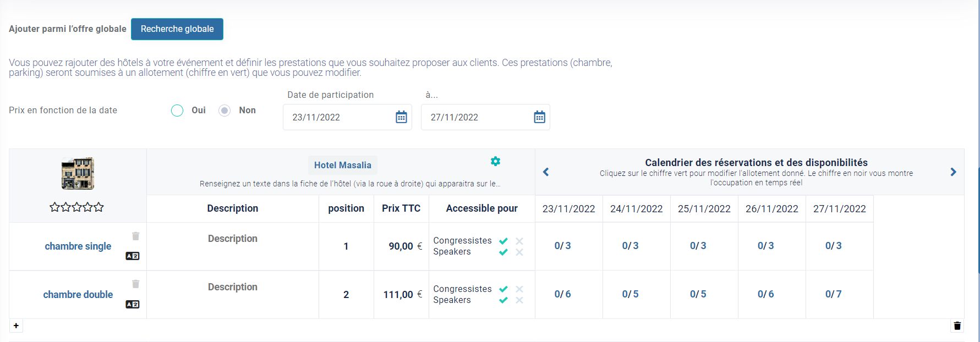Add a new room with plus icon
The height and width of the screenshot is (342, 980).
(x=16, y=326)
